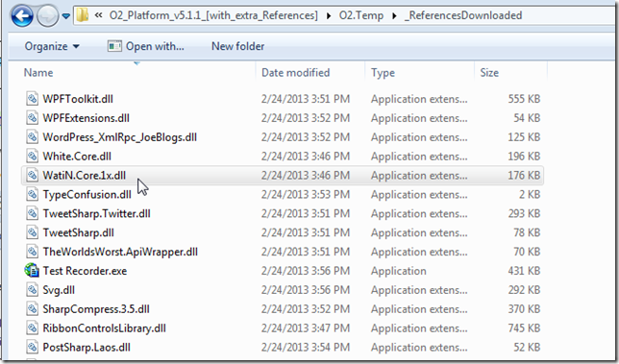Select White.Core.dll file name

(x=77, y=157)
